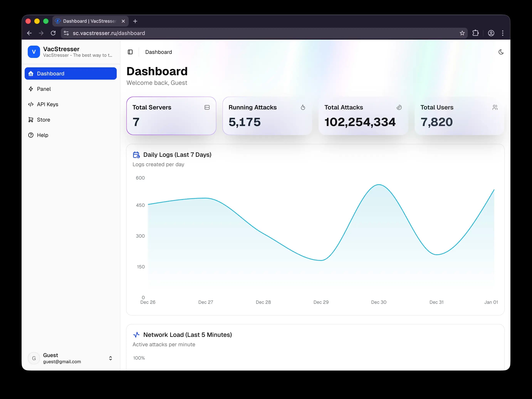Click the VacStresser logo in the sidebar
532x399 pixels.
(34, 52)
